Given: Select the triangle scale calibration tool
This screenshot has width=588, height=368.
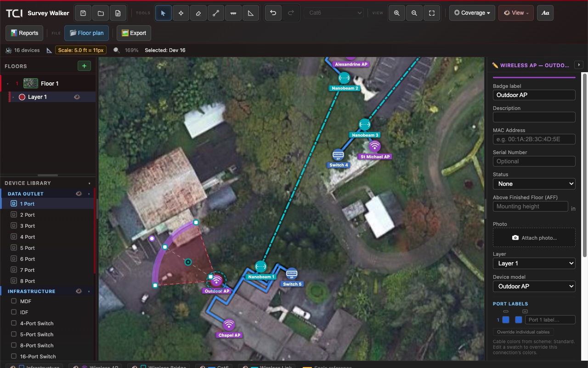Looking at the screenshot, I should pos(251,13).
